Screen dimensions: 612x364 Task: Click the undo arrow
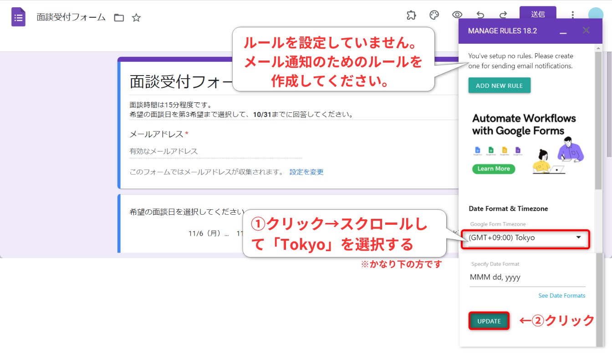(480, 15)
